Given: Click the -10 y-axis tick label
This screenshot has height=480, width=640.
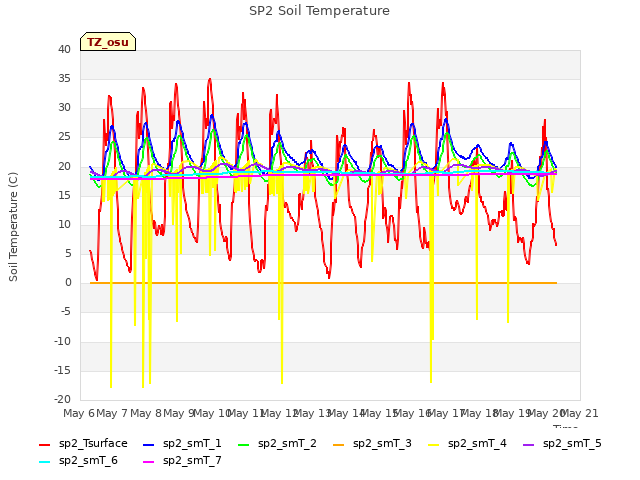Looking at the screenshot, I should point(63,341).
